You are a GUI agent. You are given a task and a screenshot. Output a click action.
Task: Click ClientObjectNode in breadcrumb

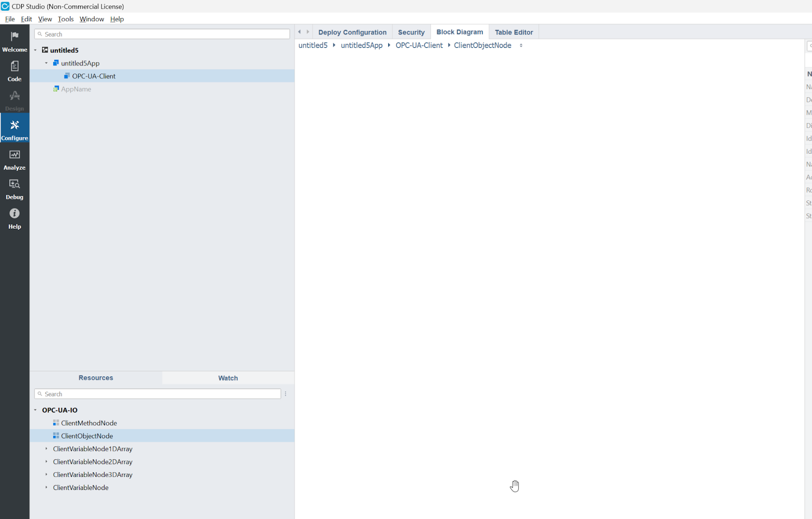483,45
